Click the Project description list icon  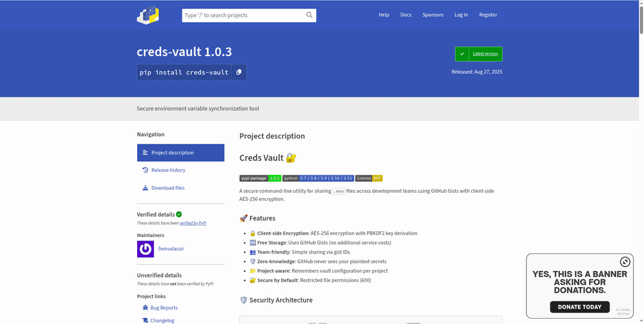[145, 153]
